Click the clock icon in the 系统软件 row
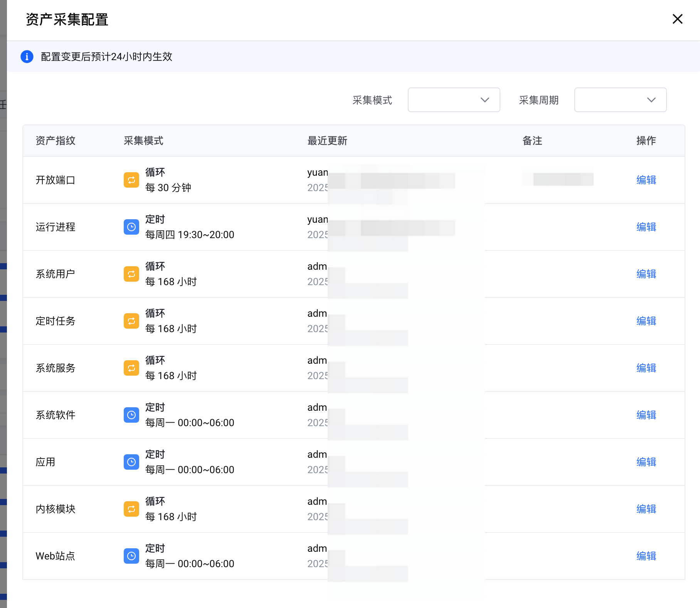The height and width of the screenshot is (608, 700). [x=131, y=415]
